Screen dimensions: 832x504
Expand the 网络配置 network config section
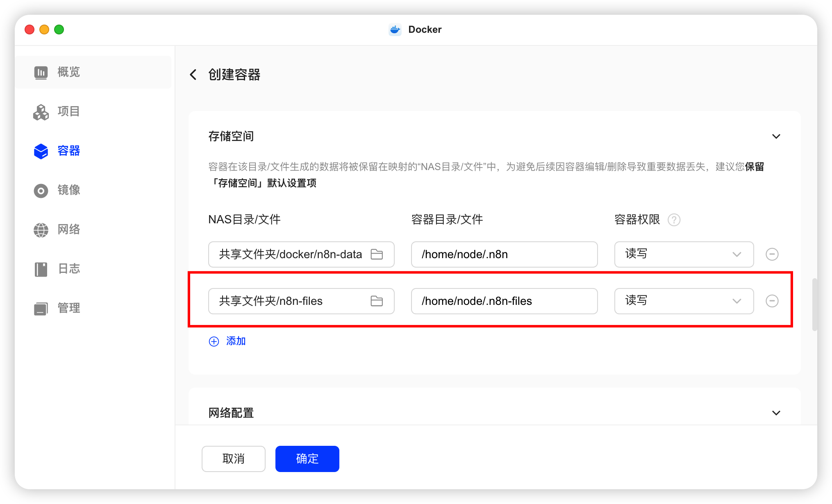tap(776, 413)
